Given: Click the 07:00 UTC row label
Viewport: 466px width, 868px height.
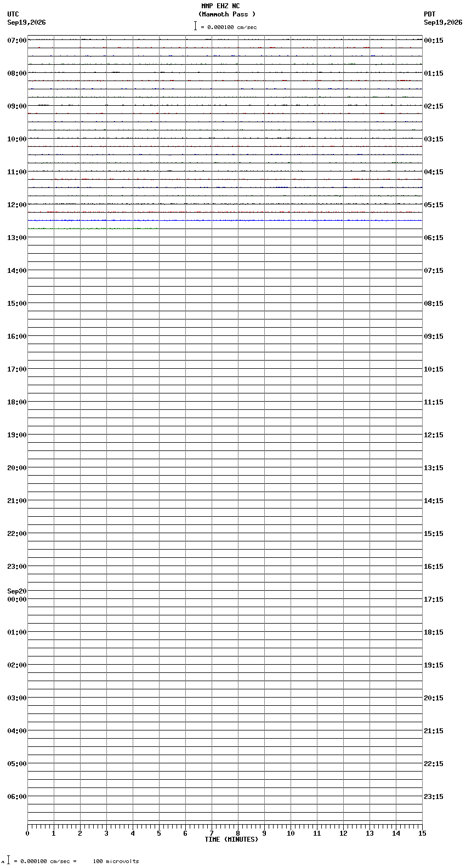Looking at the screenshot, I should pos(17,41).
